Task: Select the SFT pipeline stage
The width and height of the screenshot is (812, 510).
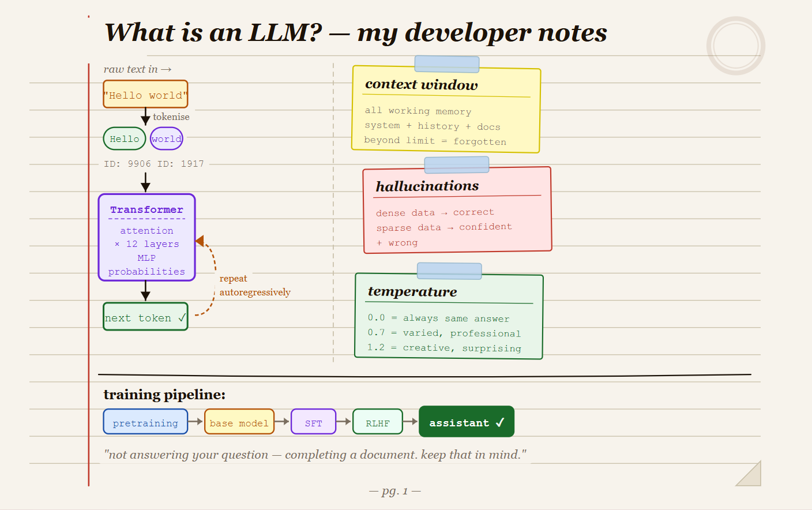Action: (313, 422)
